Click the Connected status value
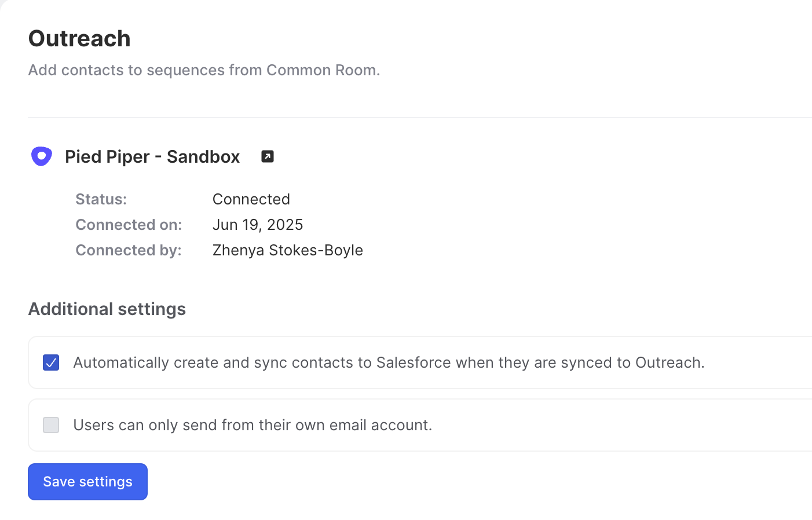 [251, 199]
